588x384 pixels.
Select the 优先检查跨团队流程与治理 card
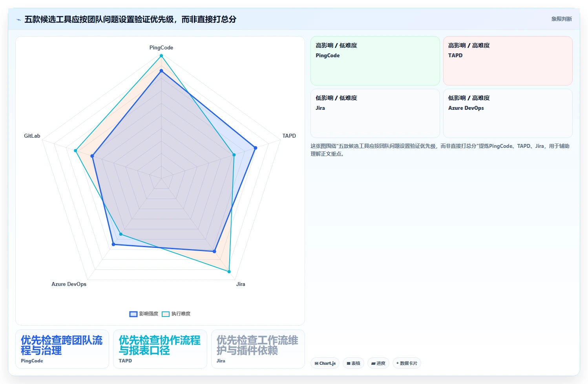(62, 349)
